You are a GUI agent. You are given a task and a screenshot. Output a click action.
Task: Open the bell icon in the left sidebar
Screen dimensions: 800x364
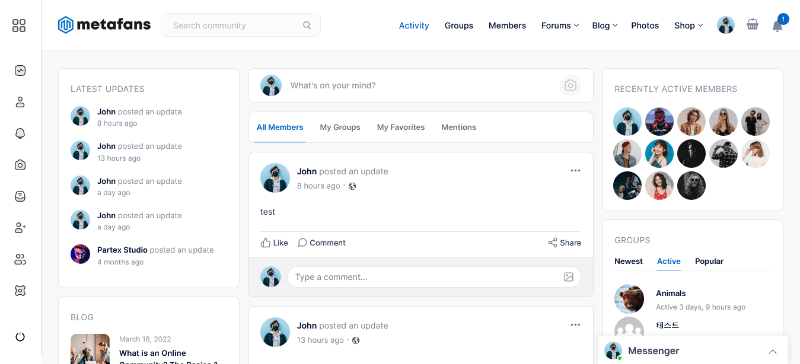(x=20, y=134)
